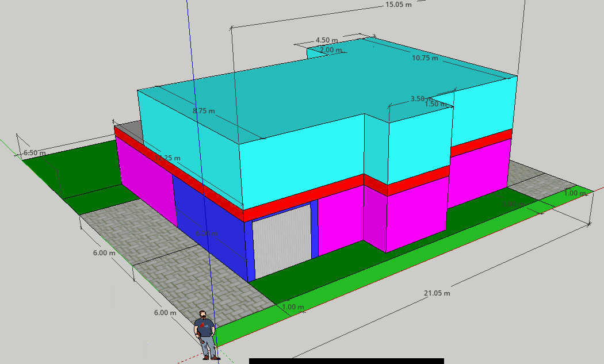Select the 21.05 m dimension text
Image resolution: width=604 pixels, height=364 pixels.
click(x=437, y=293)
